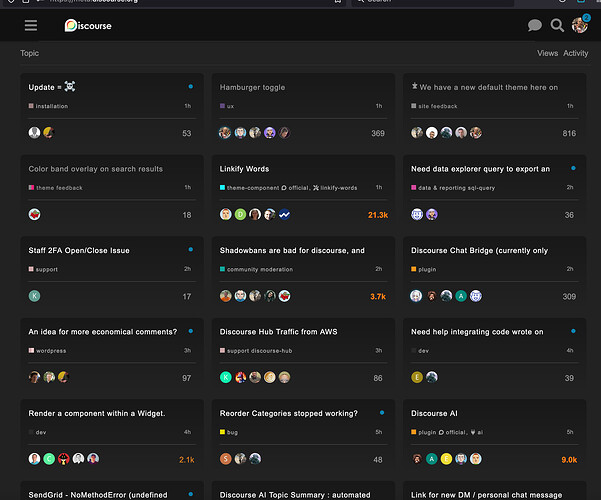
Task: Click the 'S' avatar on Reorder Categories card
Action: (226, 459)
